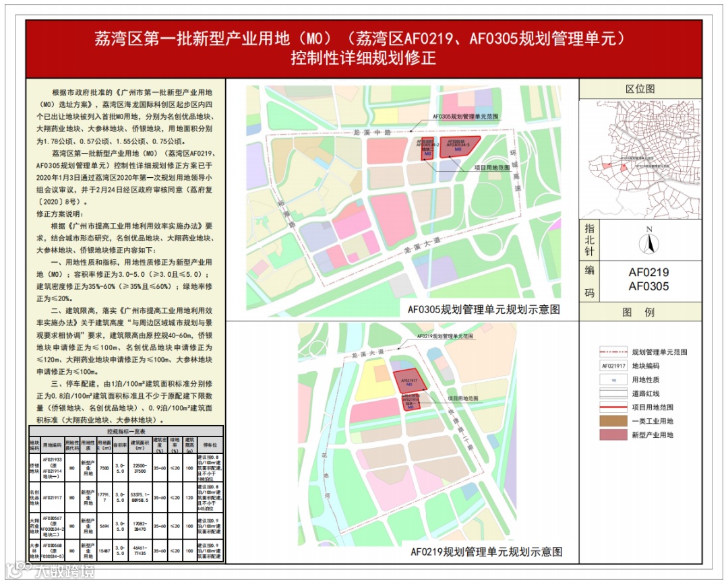728x584 pixels.
Task: Click the 一类工业用地 legend label
Action: point(653,421)
